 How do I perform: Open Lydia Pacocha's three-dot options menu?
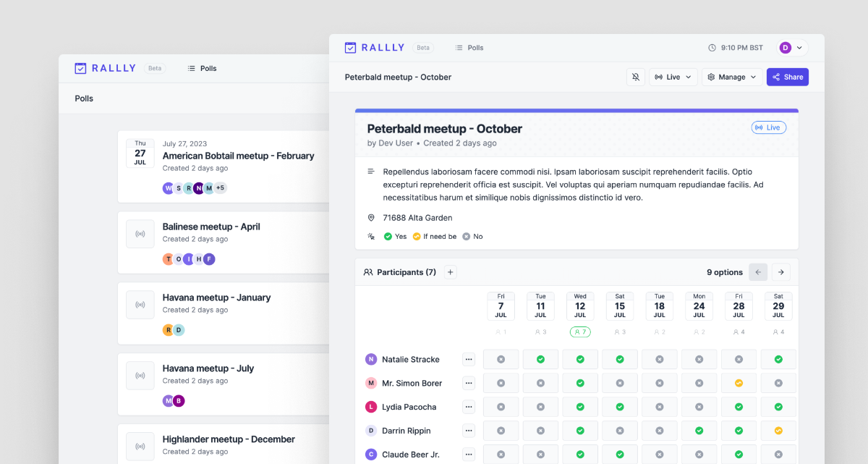[x=469, y=407]
